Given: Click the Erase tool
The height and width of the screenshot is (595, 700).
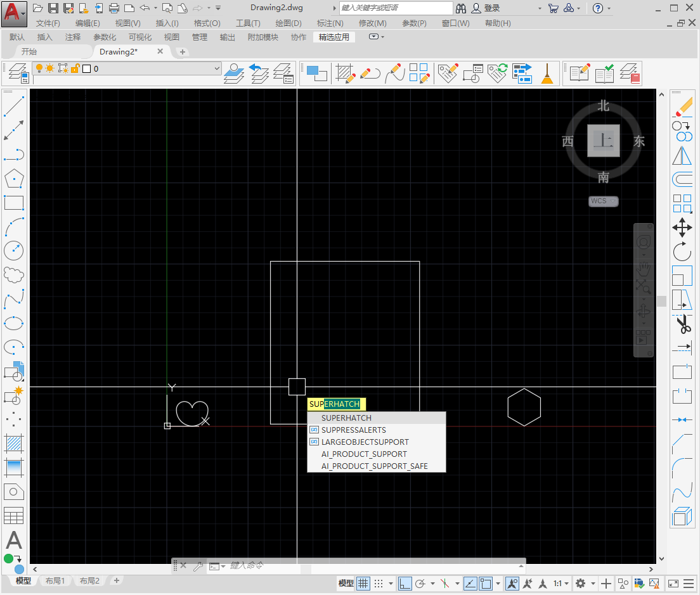Looking at the screenshot, I should point(682,107).
